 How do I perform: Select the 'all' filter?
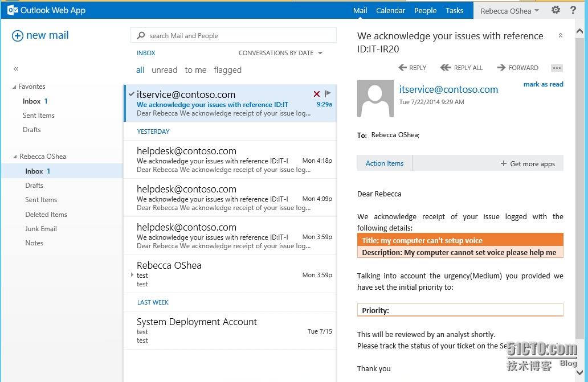pos(140,70)
